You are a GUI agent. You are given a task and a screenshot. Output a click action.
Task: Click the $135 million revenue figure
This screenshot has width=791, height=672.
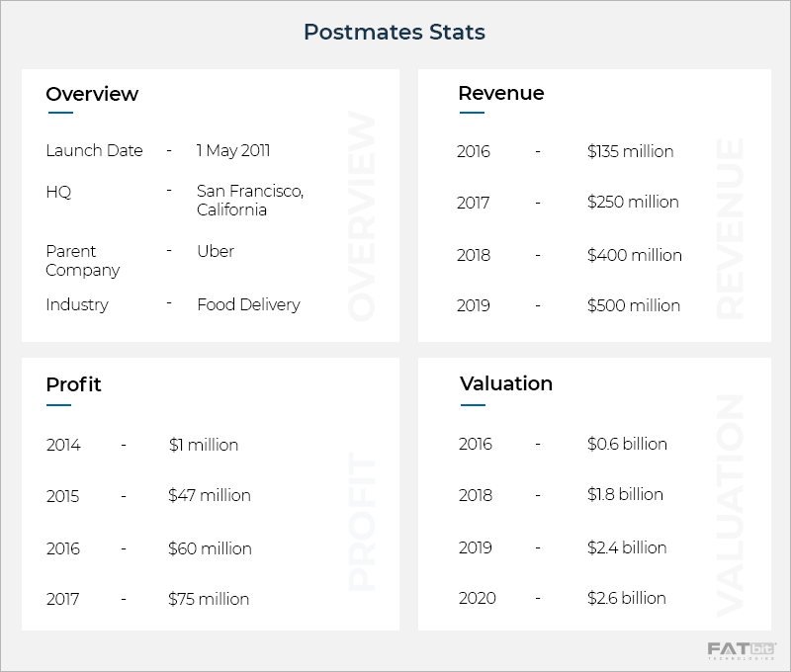click(630, 152)
